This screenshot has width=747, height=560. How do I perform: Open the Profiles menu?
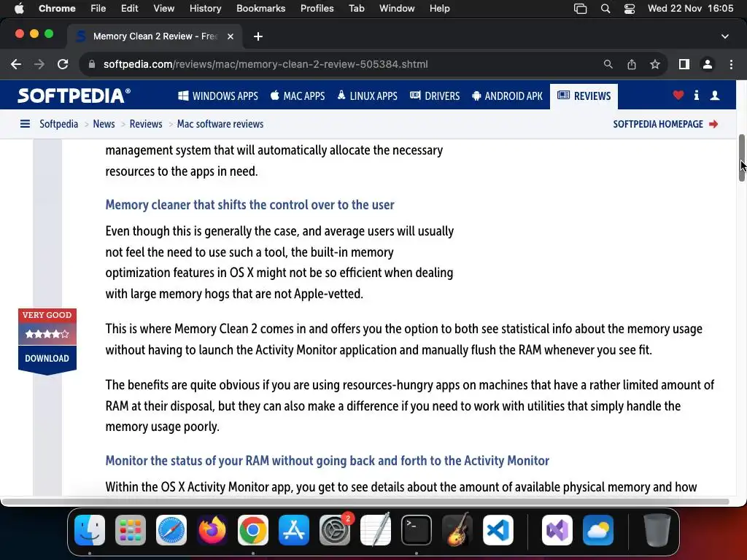click(317, 9)
